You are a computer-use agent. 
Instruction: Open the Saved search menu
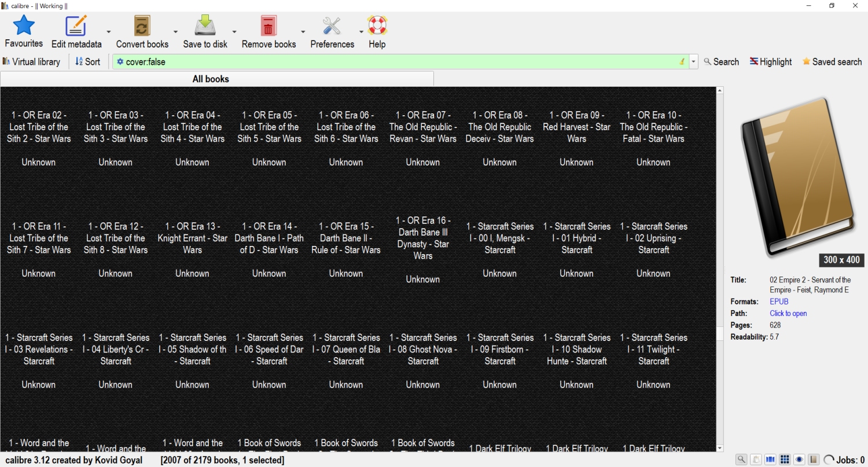(x=832, y=61)
